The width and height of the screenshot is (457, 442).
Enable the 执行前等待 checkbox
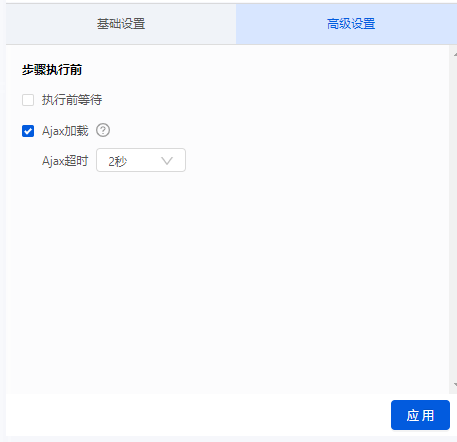coord(28,100)
